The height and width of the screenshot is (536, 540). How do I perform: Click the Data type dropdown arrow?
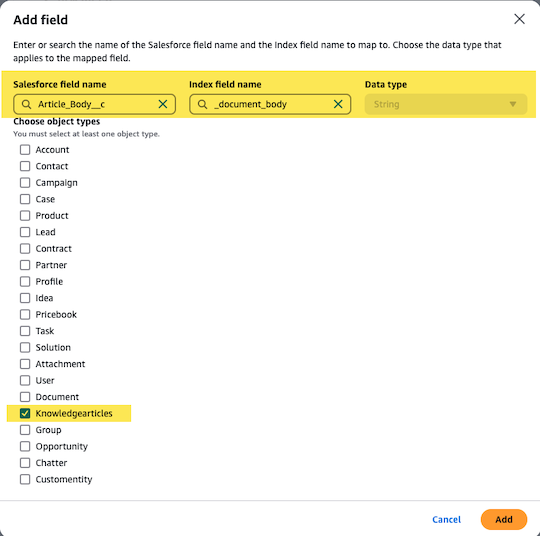click(x=512, y=104)
